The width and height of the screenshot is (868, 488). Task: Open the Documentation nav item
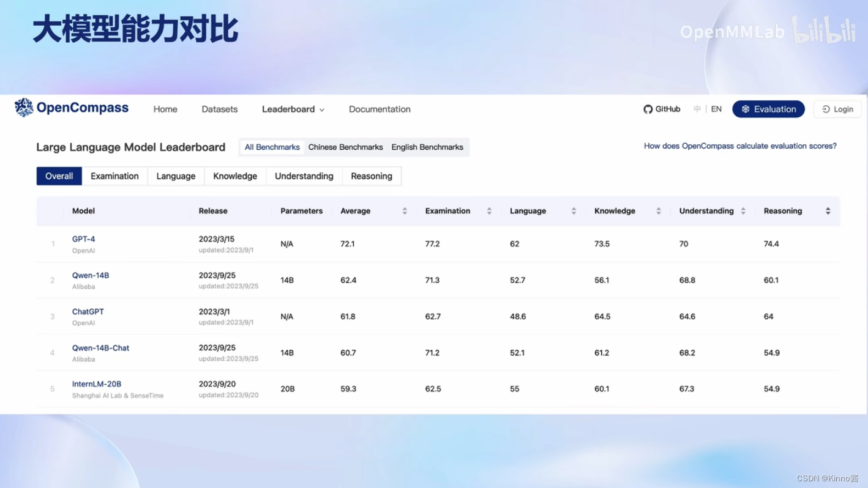[x=380, y=109]
